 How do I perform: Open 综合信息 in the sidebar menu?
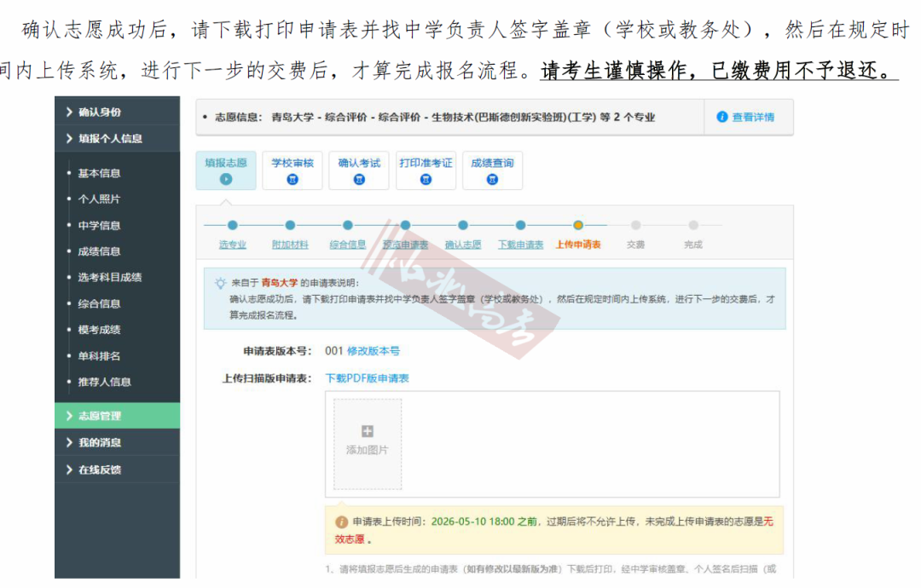(99, 303)
